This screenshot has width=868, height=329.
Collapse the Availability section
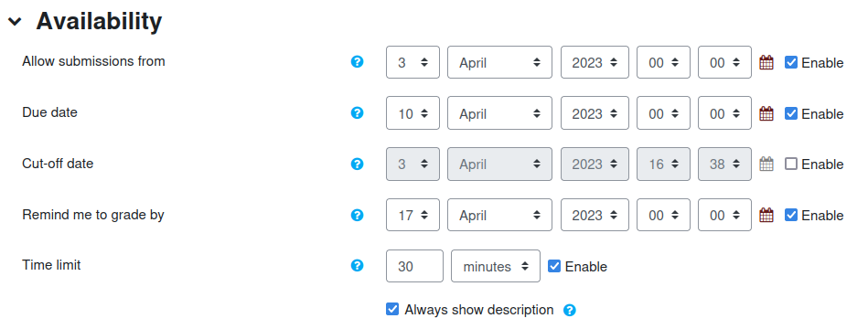(15, 22)
